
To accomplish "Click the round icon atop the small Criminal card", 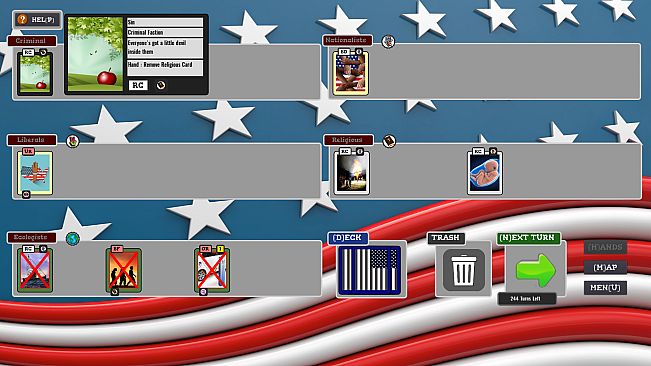I will [43, 52].
